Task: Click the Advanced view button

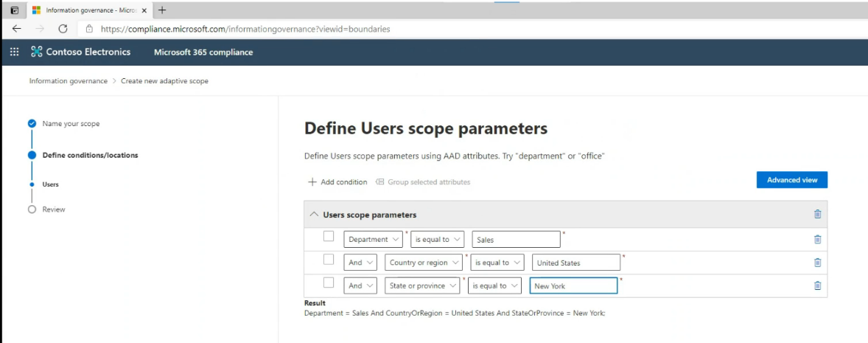Action: tap(791, 180)
